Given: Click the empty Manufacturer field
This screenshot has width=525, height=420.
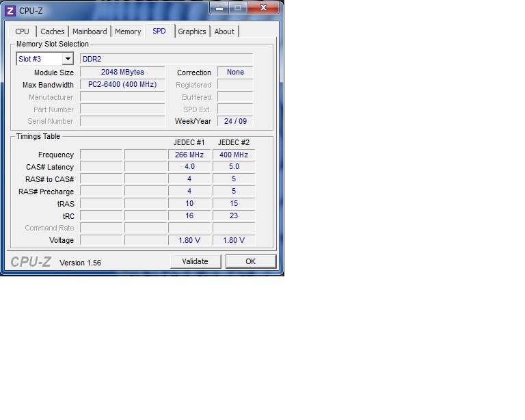Looking at the screenshot, I should [x=122, y=97].
